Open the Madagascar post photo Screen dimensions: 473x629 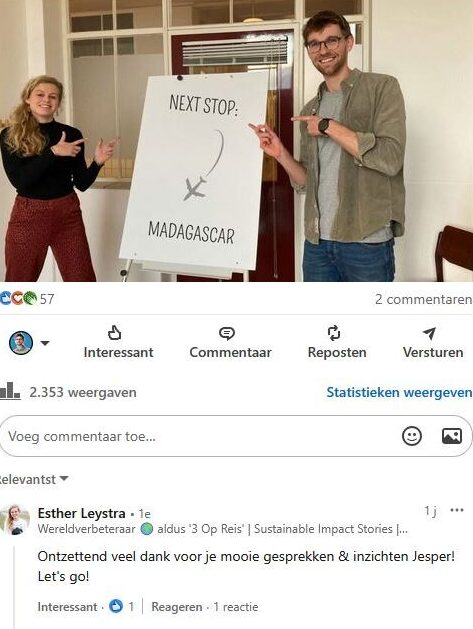point(236,141)
